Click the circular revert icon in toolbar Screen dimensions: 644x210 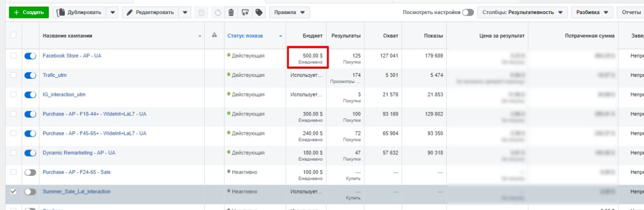point(217,13)
